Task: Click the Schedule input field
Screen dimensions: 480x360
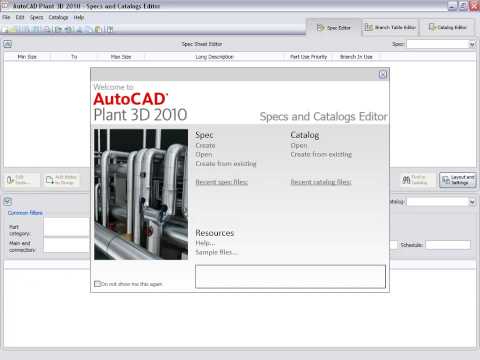Action: [x=448, y=245]
